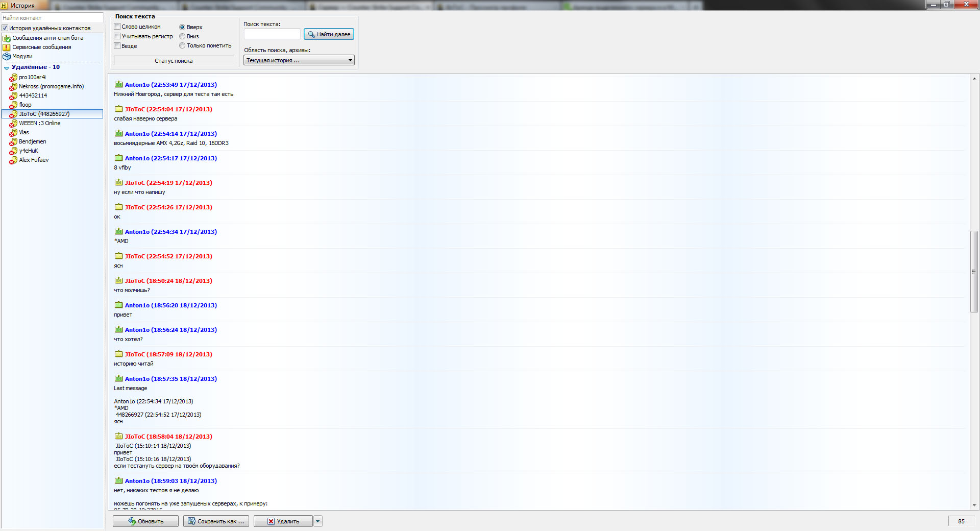980x531 pixels.
Task: Click message icon for Anton1o 18:57:35
Action: point(118,378)
